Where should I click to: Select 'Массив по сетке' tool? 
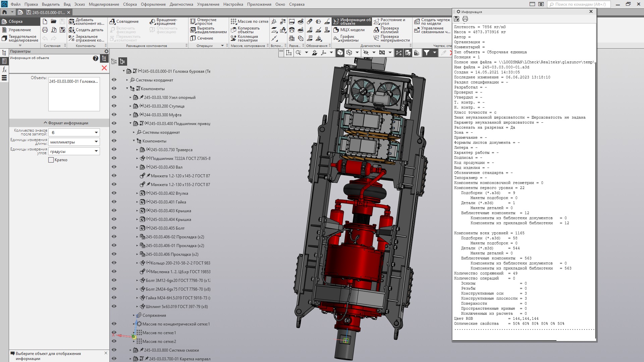tap(233, 21)
